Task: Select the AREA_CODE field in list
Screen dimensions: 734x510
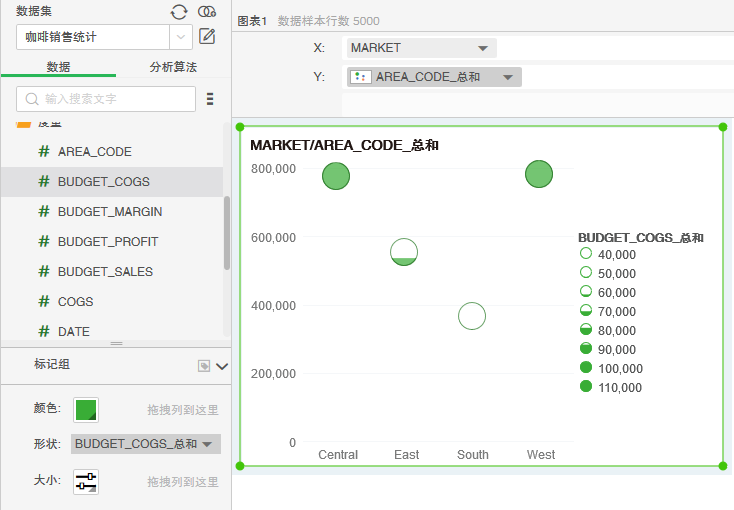Action: tap(95, 152)
